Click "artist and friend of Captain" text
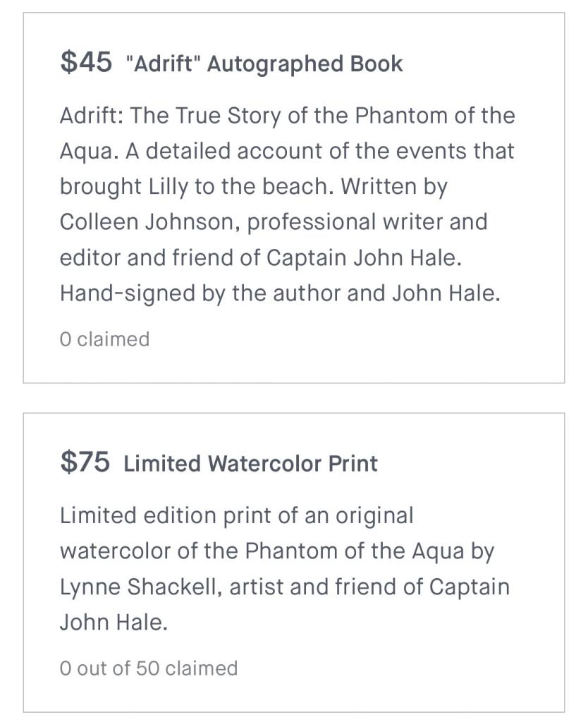This screenshot has width=588, height=722. click(369, 587)
